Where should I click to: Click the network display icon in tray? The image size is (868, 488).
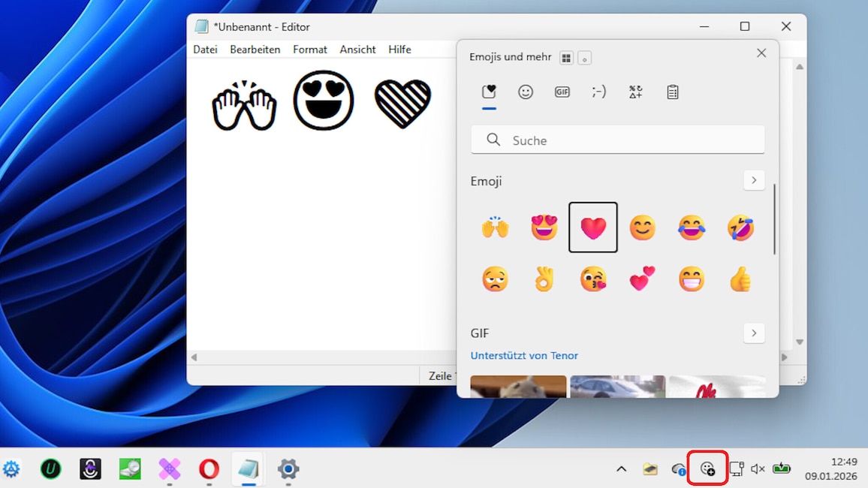(737, 469)
